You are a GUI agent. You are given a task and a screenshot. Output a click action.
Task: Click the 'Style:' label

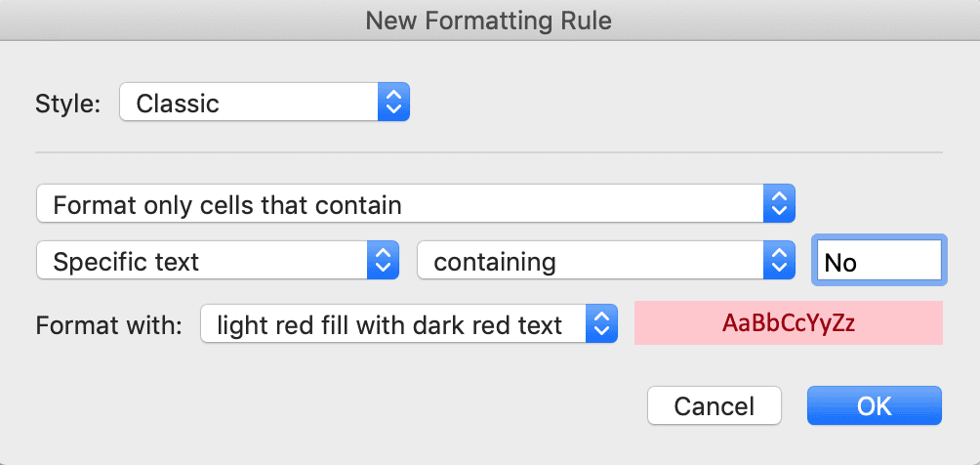(67, 104)
